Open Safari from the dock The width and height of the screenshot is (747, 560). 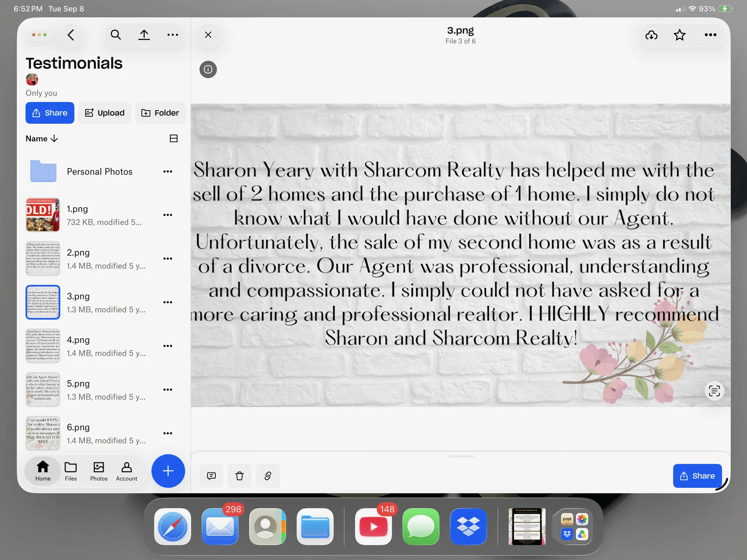172,527
